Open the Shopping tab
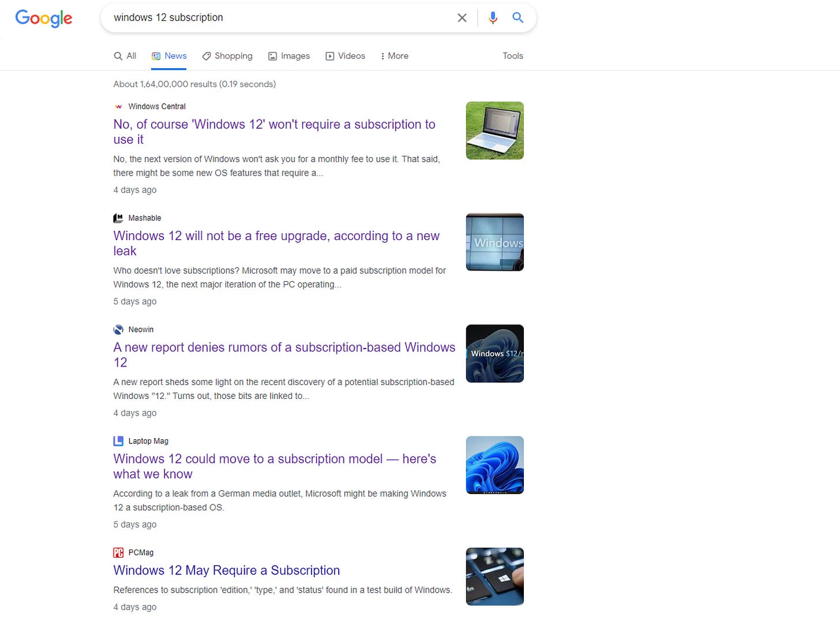This screenshot has width=840, height=624. [x=227, y=56]
